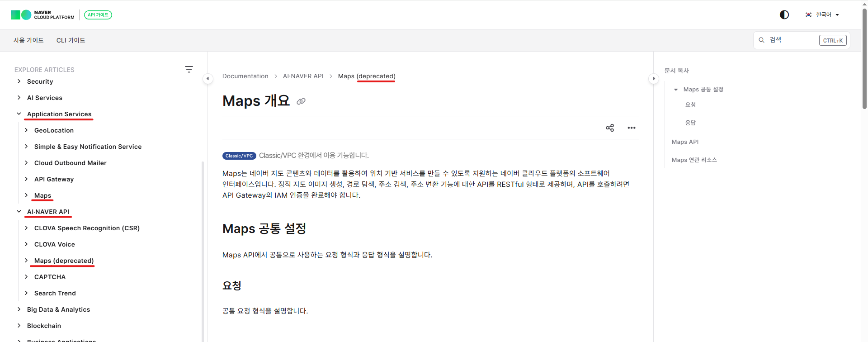Select Security in the sidebar
The width and height of the screenshot is (868, 342).
(x=40, y=81)
